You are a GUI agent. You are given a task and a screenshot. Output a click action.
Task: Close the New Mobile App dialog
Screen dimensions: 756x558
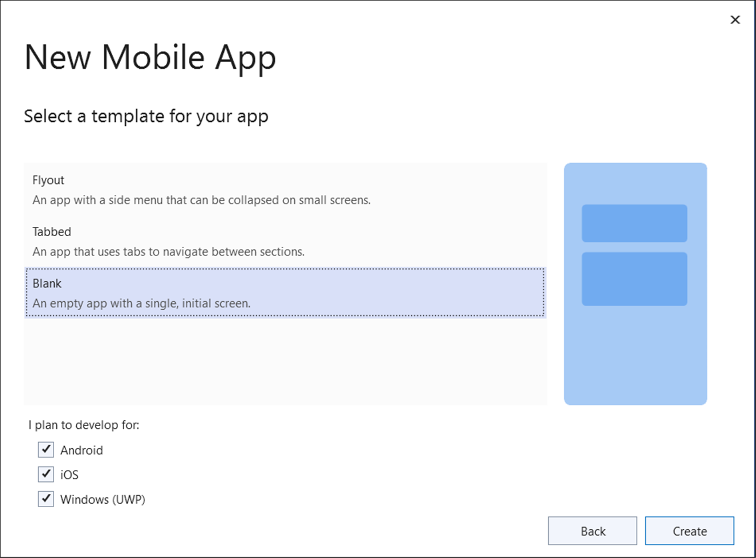pyautogui.click(x=735, y=20)
